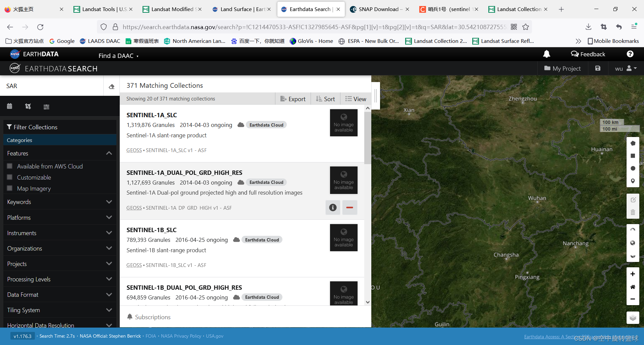This screenshot has height=345, width=644.
Task: Open Subscriptions button
Action: tap(149, 317)
